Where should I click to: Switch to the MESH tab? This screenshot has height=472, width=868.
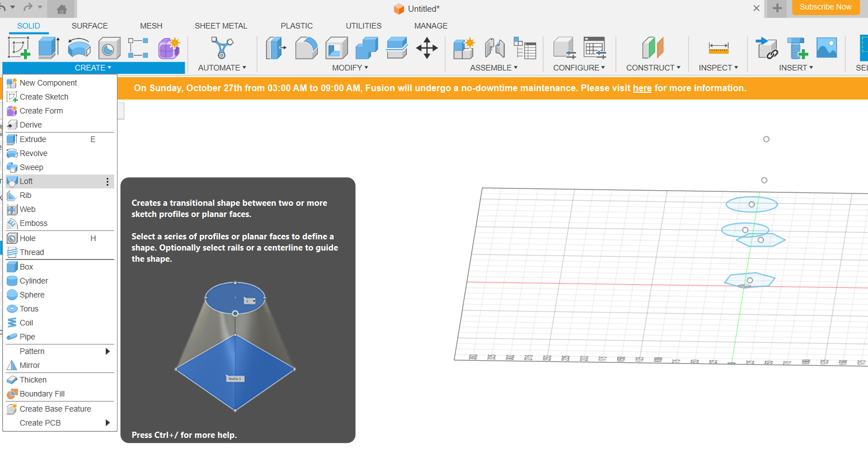pyautogui.click(x=151, y=26)
